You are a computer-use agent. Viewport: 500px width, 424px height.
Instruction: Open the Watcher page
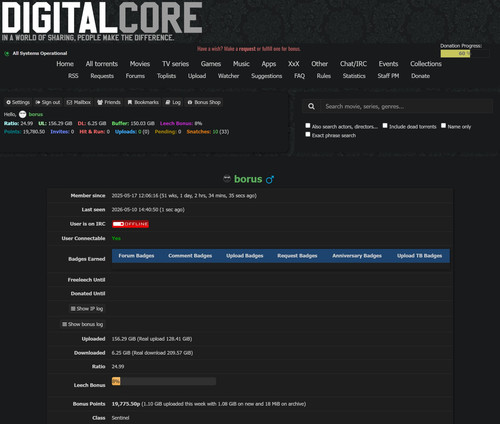point(228,76)
